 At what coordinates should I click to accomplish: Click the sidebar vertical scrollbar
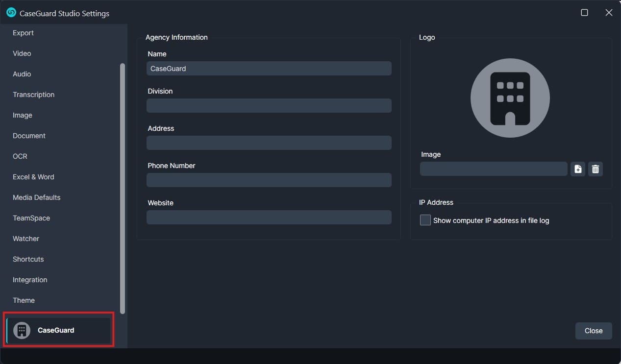tap(123, 188)
